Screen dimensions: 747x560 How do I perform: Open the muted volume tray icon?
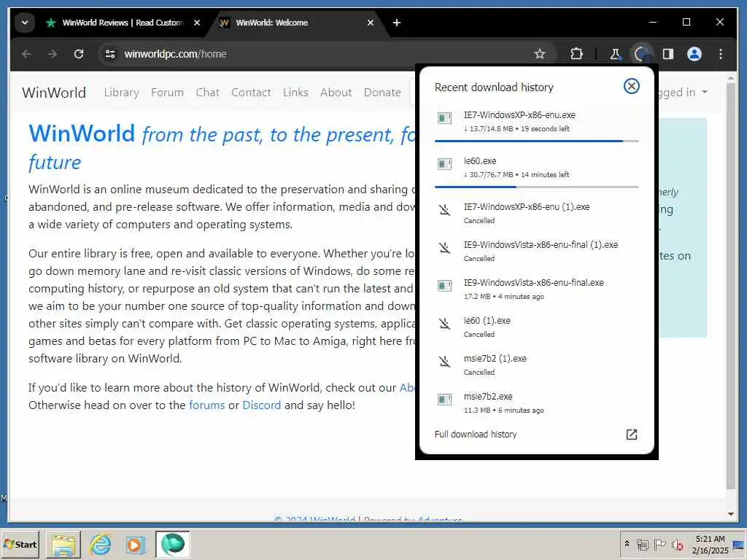click(x=677, y=544)
